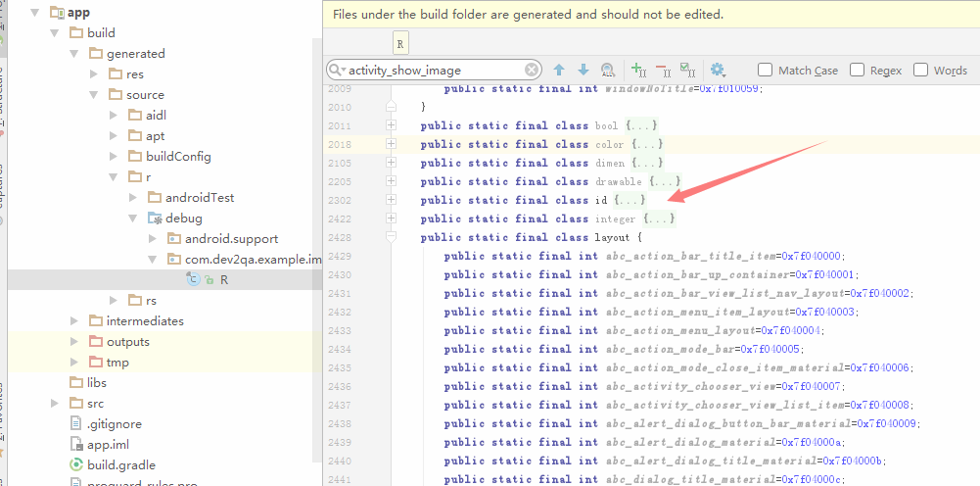Click the folded {...} after class integer
The width and height of the screenshot is (980, 486).
coord(658,219)
